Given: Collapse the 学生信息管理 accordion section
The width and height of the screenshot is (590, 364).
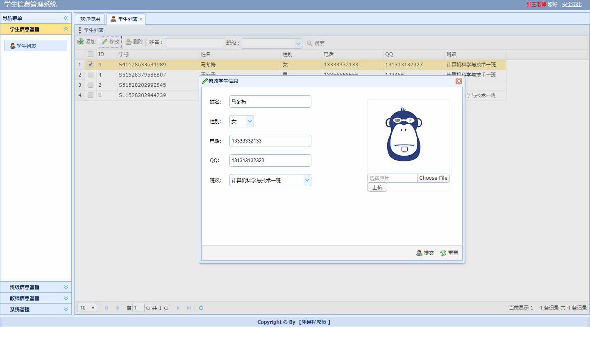Looking at the screenshot, I should (66, 29).
